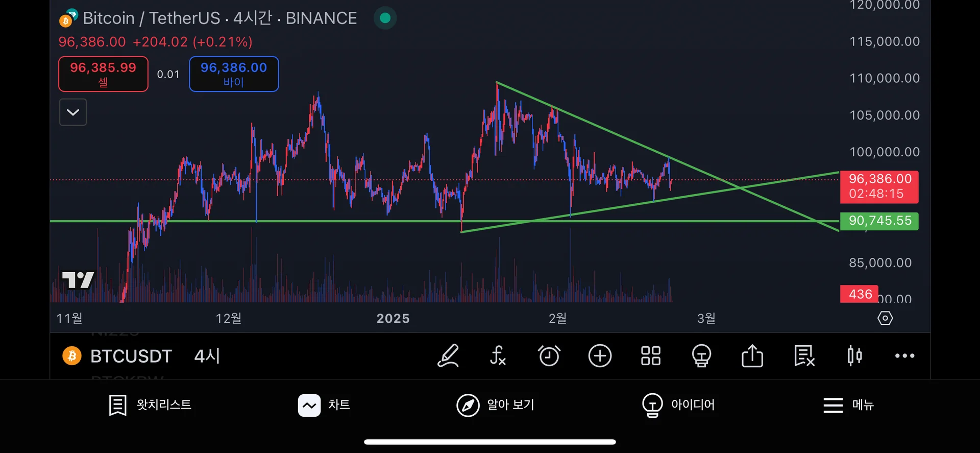
Task: Tap the BTCUSDT symbol name
Action: tap(131, 356)
